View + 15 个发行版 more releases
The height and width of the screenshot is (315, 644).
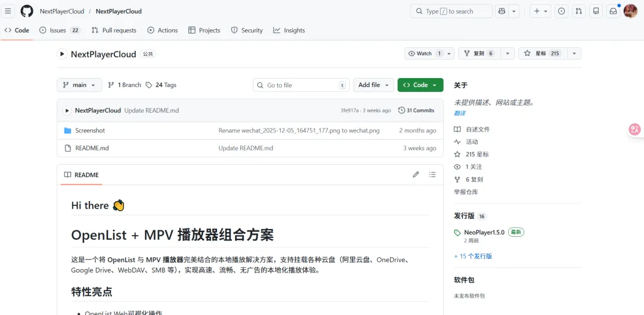tap(473, 257)
